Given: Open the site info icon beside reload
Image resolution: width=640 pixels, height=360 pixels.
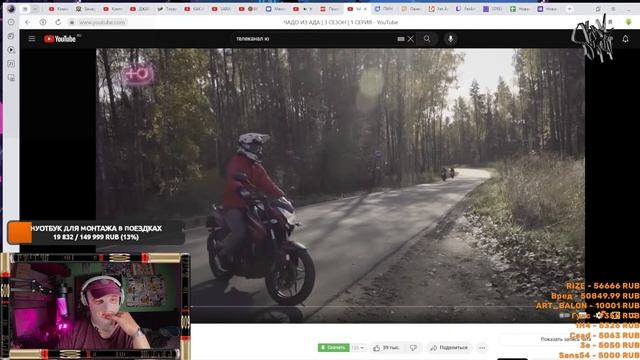Looking at the screenshot, I should [x=43, y=22].
